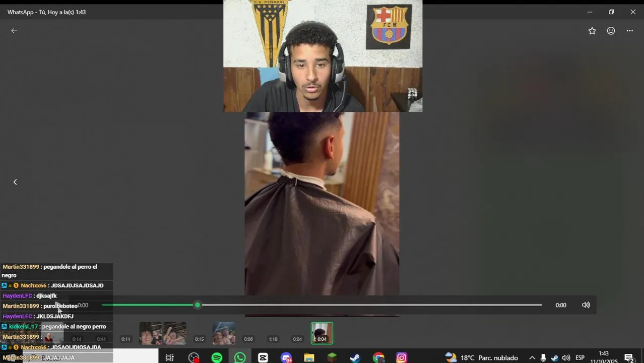The height and width of the screenshot is (363, 644).
Task: Open Spotify from the taskbar
Action: [217, 358]
